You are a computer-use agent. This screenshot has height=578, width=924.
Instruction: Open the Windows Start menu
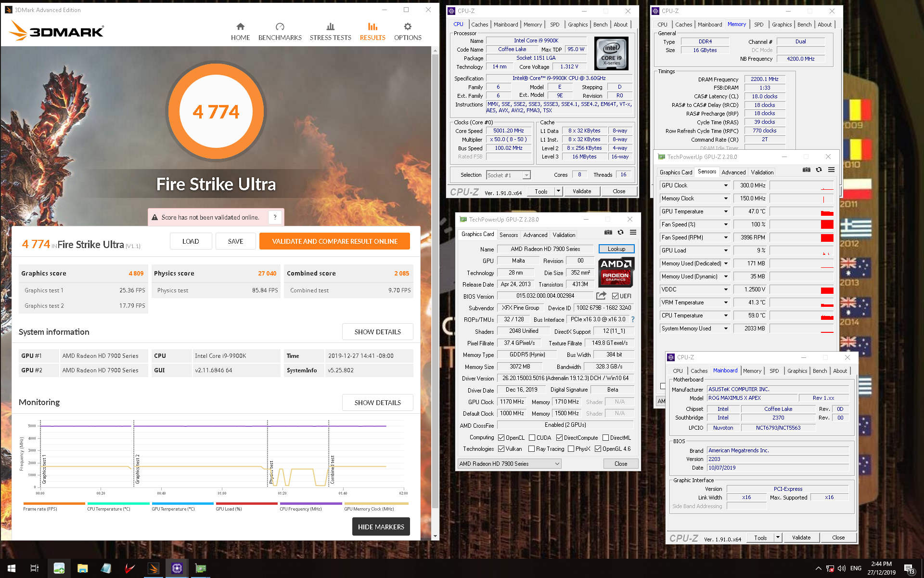pyautogui.click(x=12, y=568)
